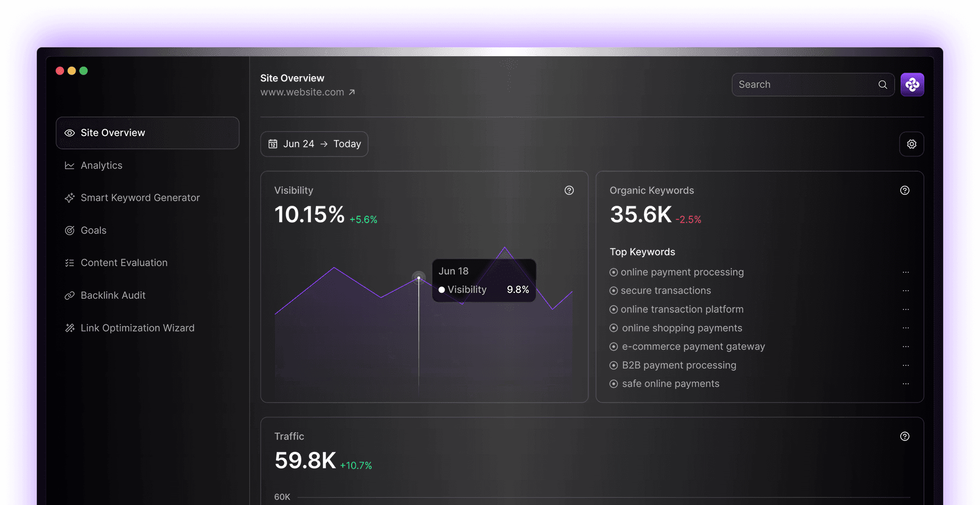The height and width of the screenshot is (505, 980).
Task: Click target icon beside e-commerce payment gateway
Action: pos(614,347)
